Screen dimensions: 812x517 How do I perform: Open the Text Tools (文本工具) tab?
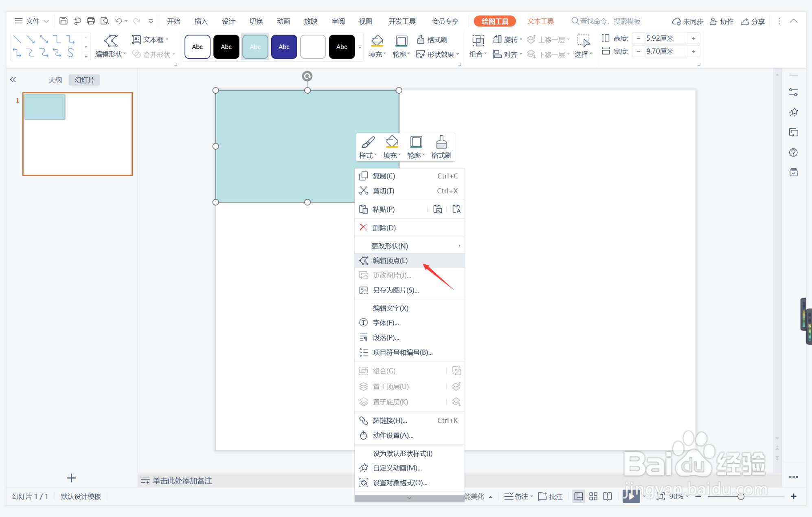pyautogui.click(x=540, y=21)
